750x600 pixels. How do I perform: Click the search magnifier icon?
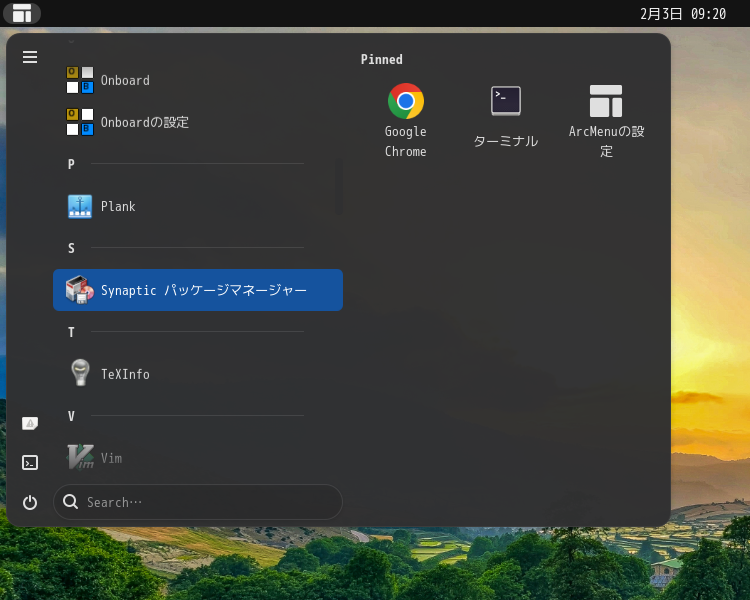[x=71, y=502]
